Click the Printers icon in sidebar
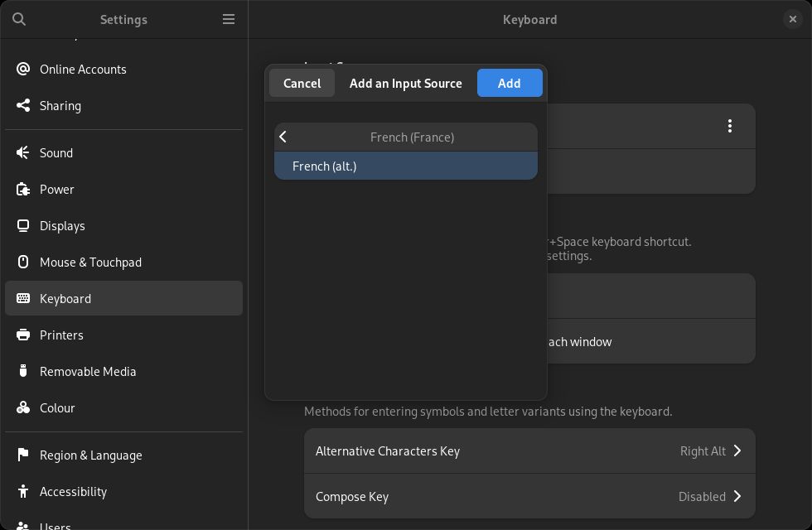Viewport: 812px width, 530px height. (x=23, y=335)
